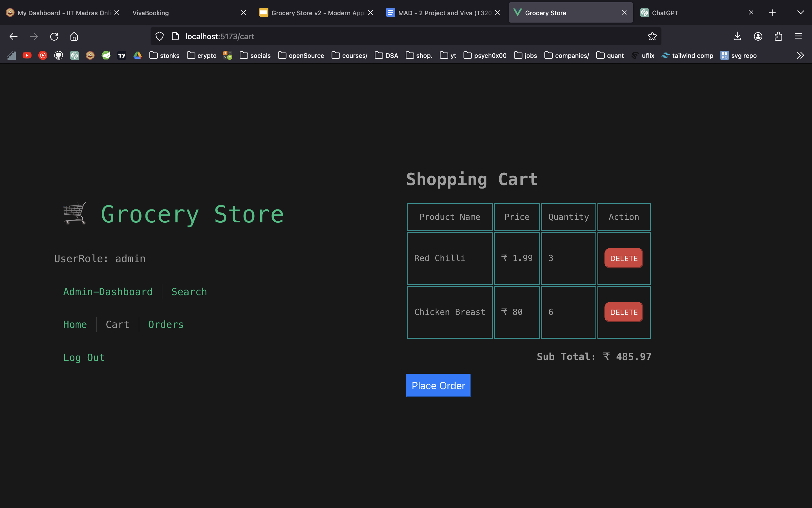Click the localhost:5173/cart address bar
This screenshot has width=812, height=508.
click(x=406, y=36)
